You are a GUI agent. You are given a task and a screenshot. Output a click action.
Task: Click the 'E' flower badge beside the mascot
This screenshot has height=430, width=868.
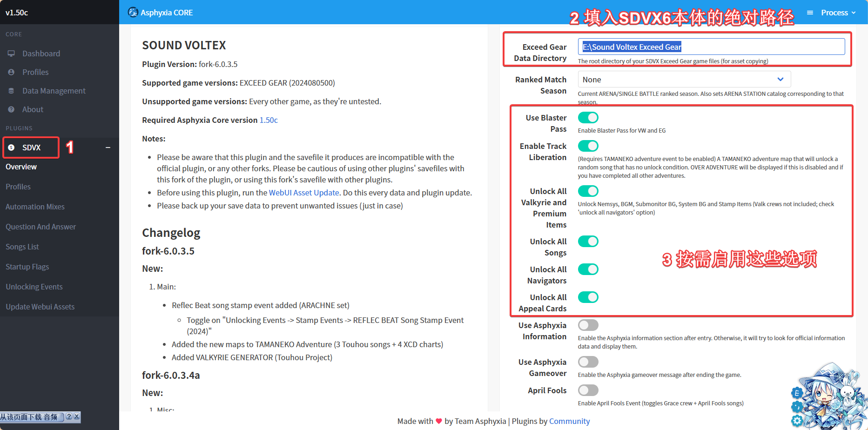point(796,393)
